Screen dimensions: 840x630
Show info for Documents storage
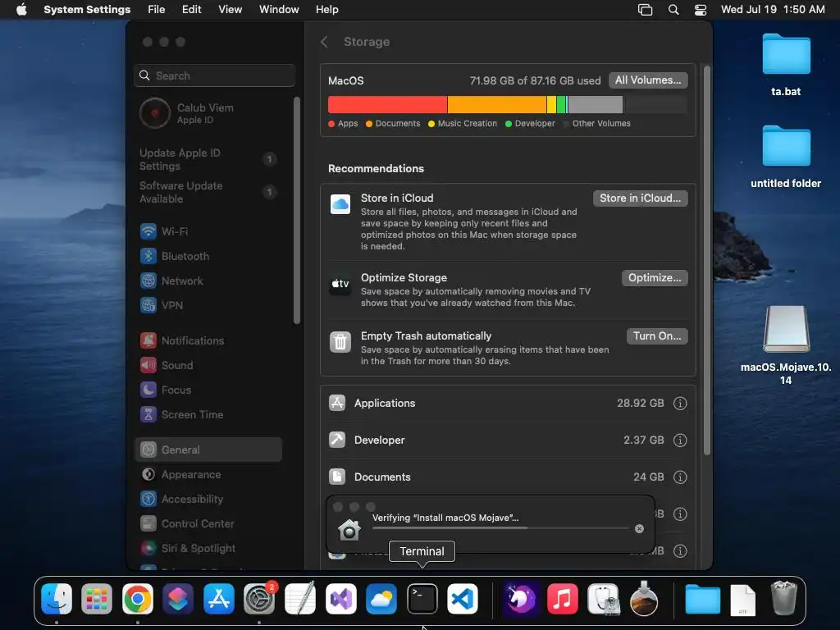(x=680, y=477)
